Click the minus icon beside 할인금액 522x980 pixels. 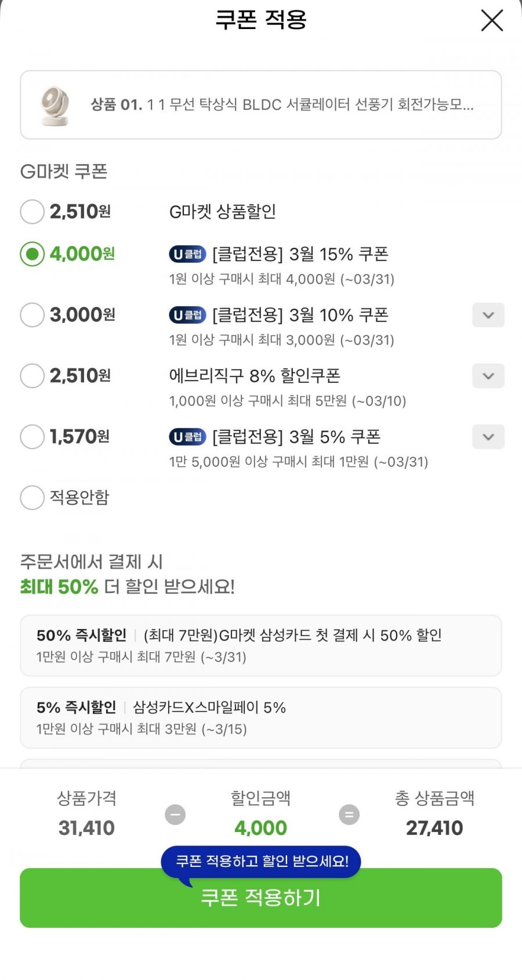tap(175, 815)
